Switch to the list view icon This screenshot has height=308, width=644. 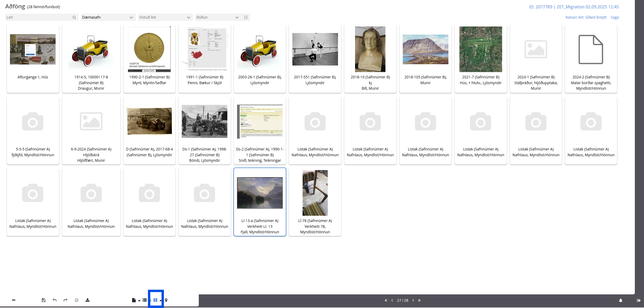tap(144, 300)
